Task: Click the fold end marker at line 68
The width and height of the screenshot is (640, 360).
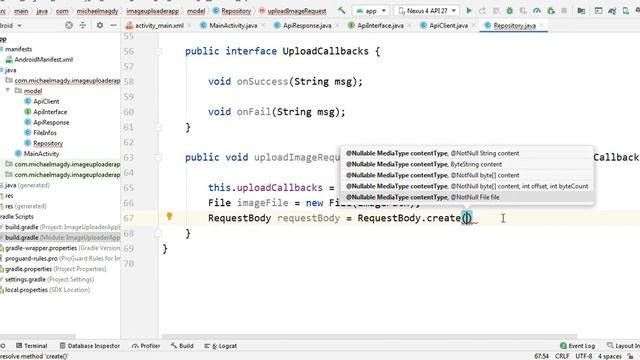Action: pyautogui.click(x=158, y=233)
